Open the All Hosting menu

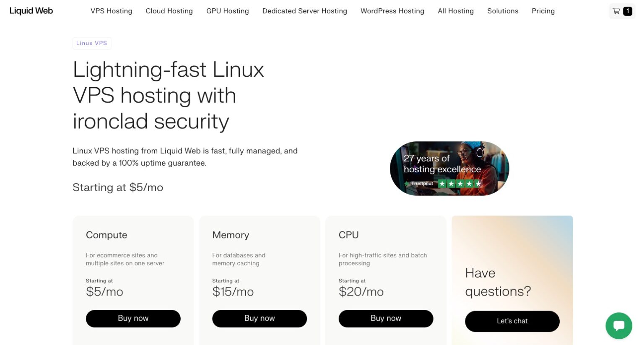[x=455, y=11]
